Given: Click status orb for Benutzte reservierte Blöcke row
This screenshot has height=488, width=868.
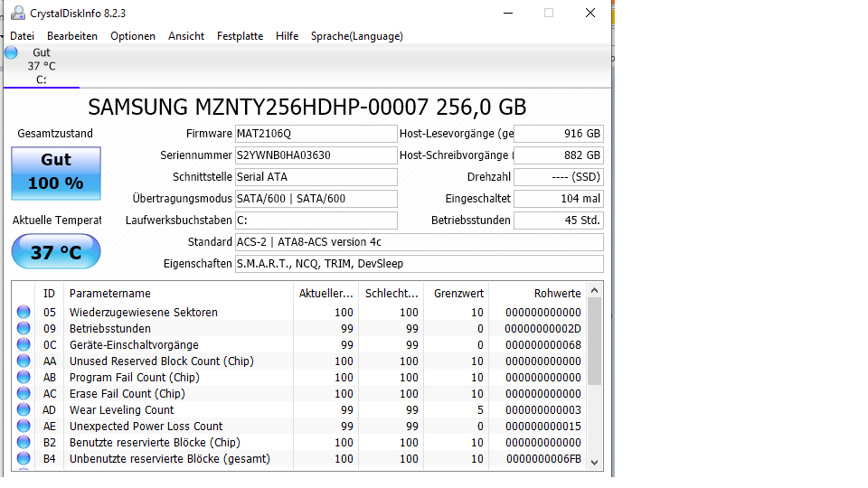Looking at the screenshot, I should point(24,443).
